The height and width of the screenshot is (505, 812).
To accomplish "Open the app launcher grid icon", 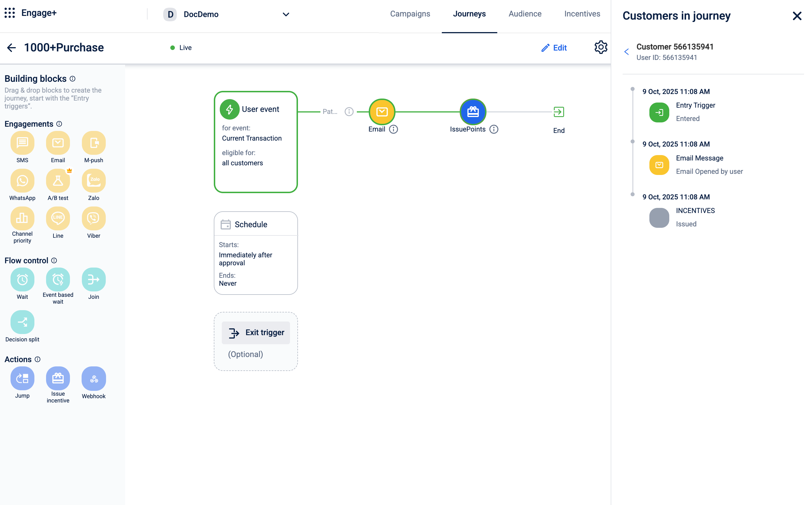I will pyautogui.click(x=10, y=13).
